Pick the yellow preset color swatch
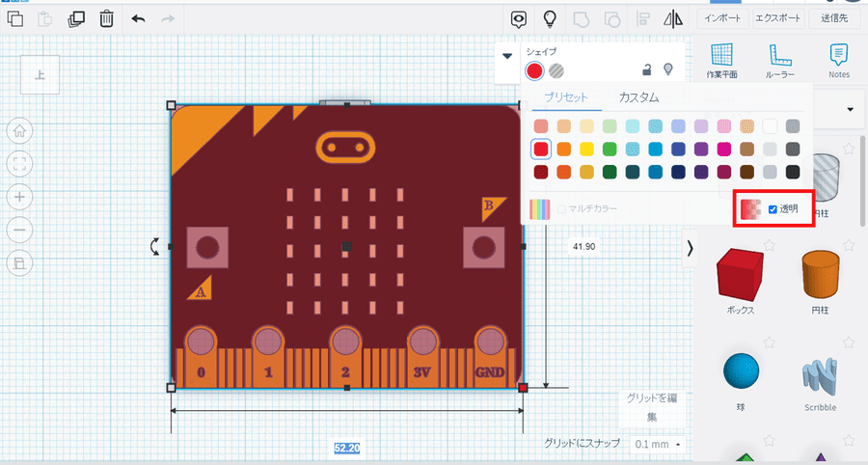Image resolution: width=868 pixels, height=465 pixels. 587,150
